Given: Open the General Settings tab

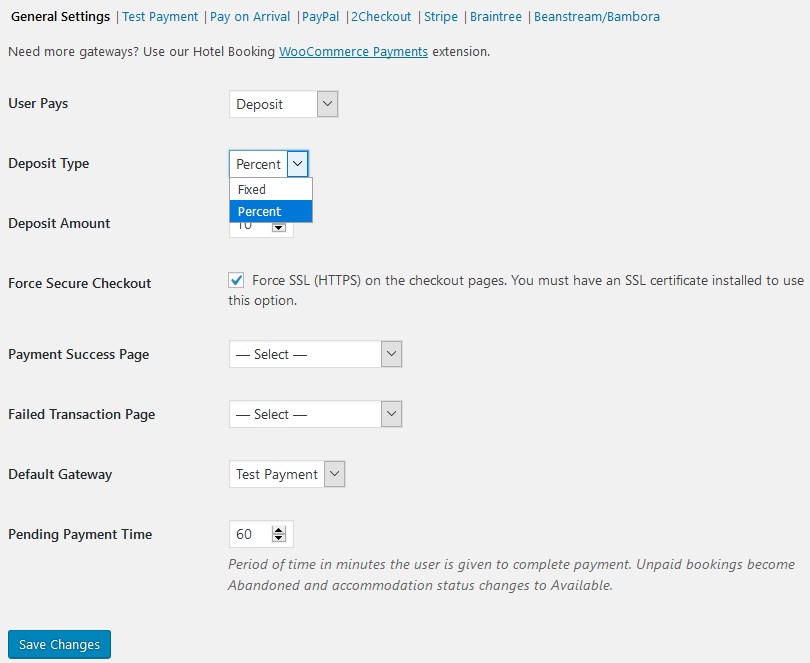Looking at the screenshot, I should [x=60, y=17].
